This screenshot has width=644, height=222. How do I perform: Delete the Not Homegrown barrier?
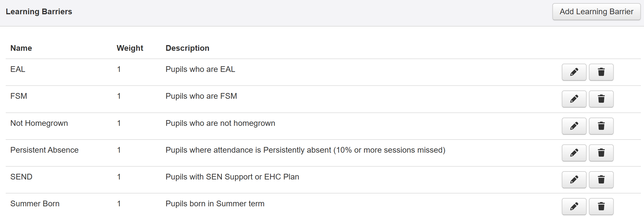[x=601, y=126]
